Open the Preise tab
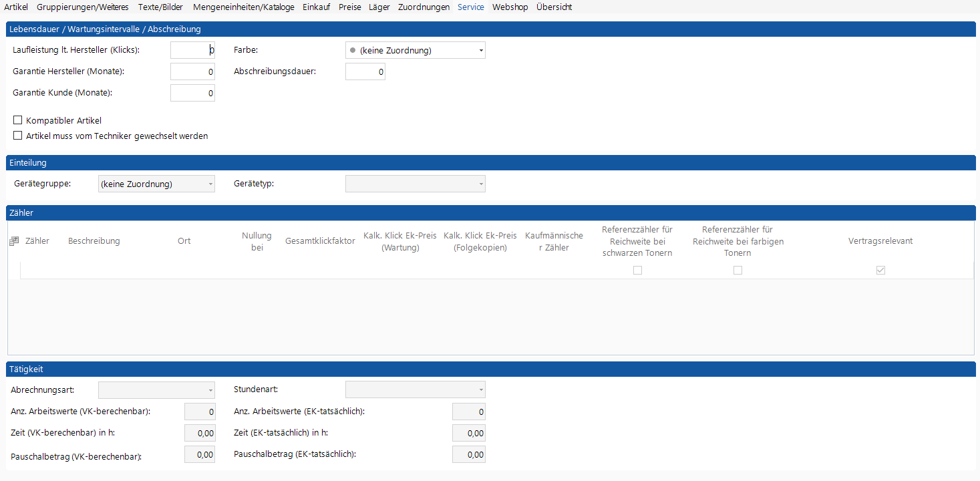 pyautogui.click(x=349, y=7)
